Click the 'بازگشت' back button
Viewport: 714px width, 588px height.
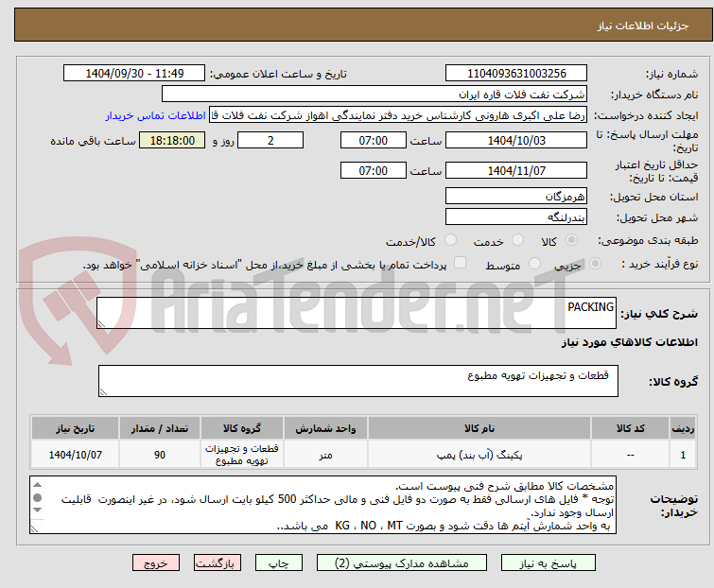(x=218, y=562)
